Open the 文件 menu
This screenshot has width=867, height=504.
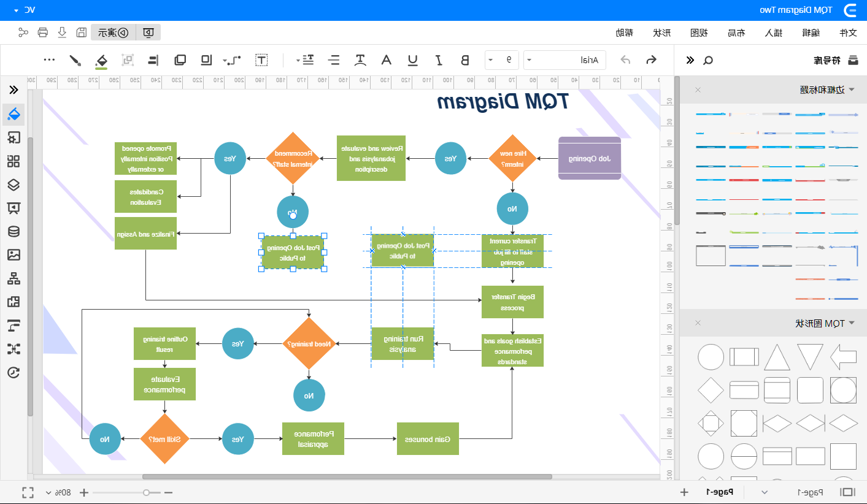[848, 32]
